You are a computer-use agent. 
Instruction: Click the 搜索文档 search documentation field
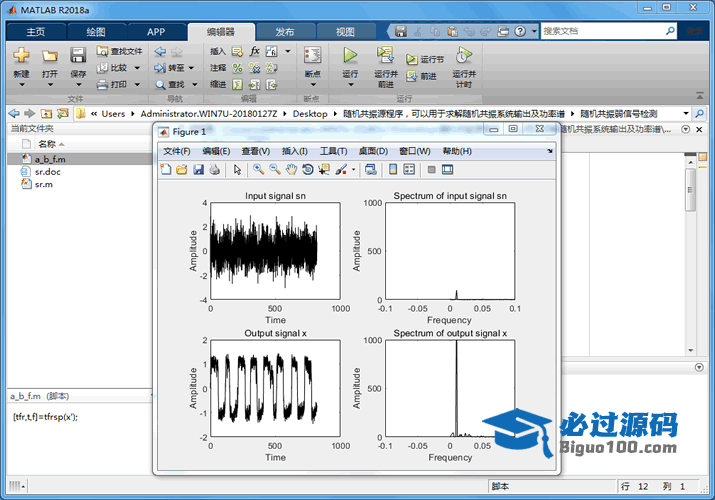click(603, 31)
